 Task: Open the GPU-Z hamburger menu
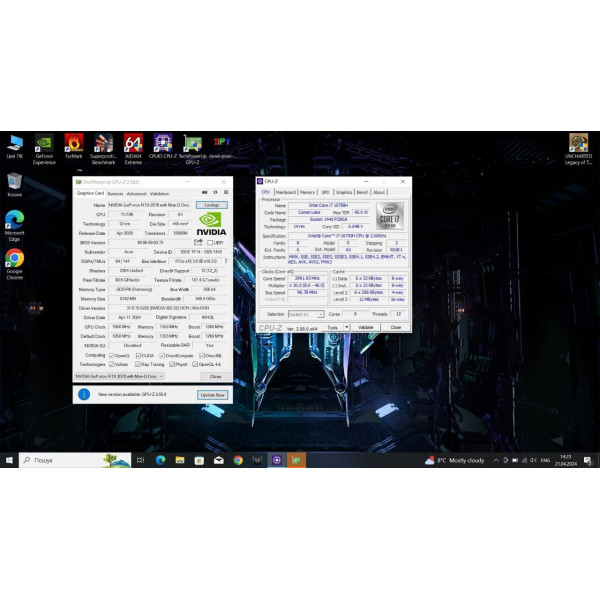point(226,192)
